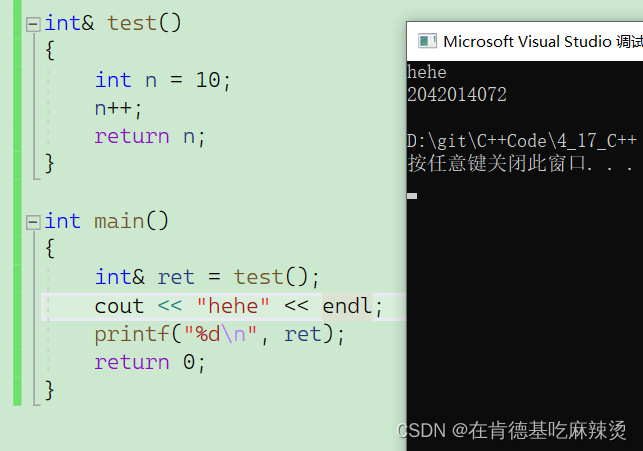Click the console's blinking cursor line

[x=412, y=196]
